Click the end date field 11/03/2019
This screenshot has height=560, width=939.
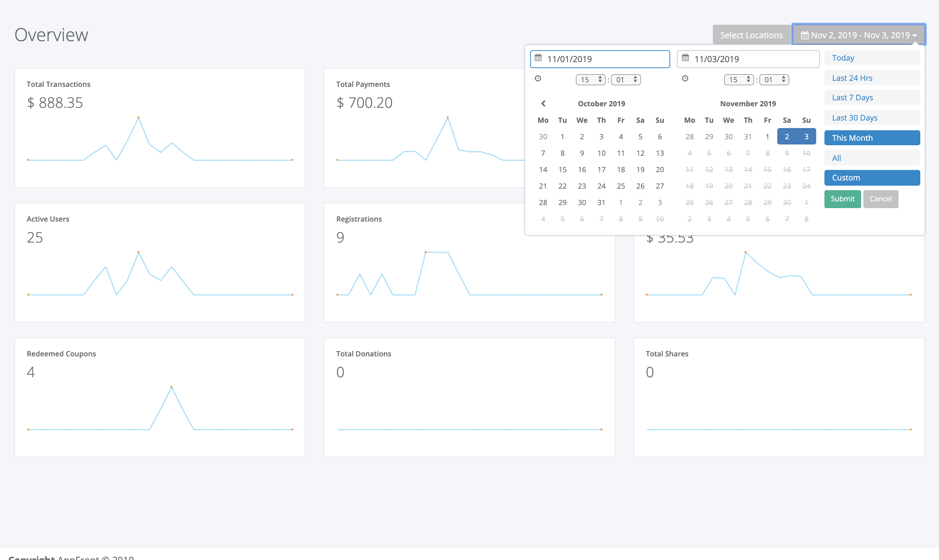click(748, 59)
